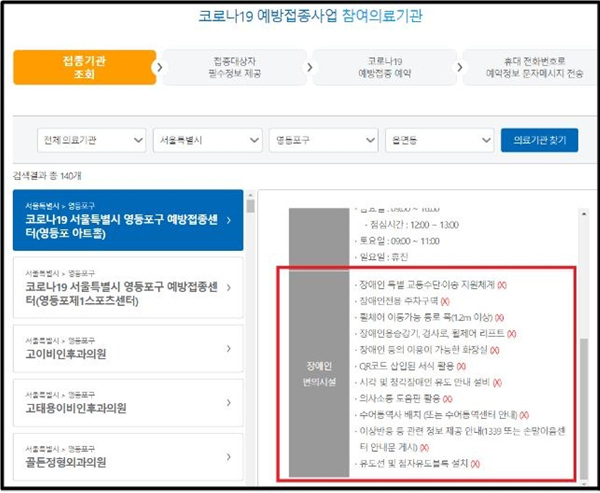The width and height of the screenshot is (600, 493).
Task: Select the 접종대상자 필수정보 제공 step
Action: click(x=235, y=67)
